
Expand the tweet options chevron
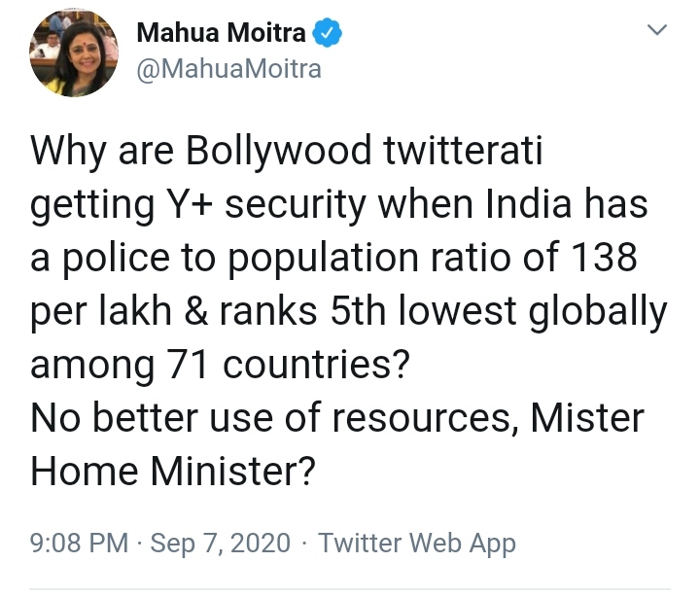pyautogui.click(x=657, y=32)
